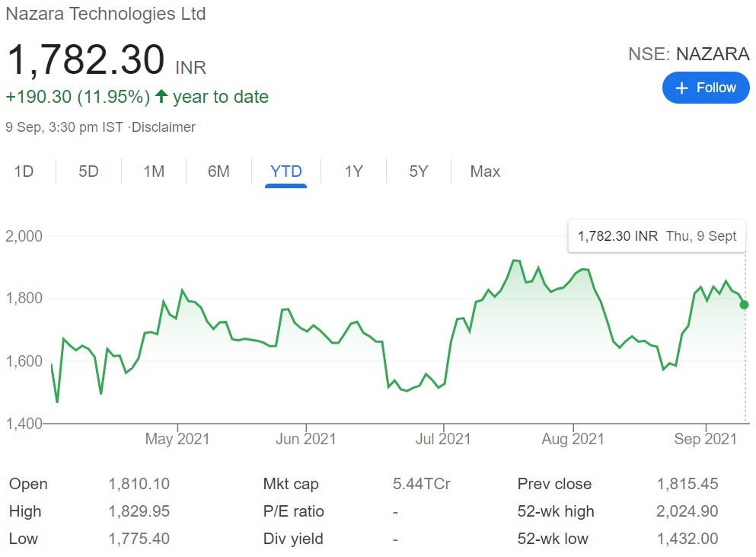Click the Low value 1,775.40
Screen dimensions: 756x557
[x=139, y=539]
